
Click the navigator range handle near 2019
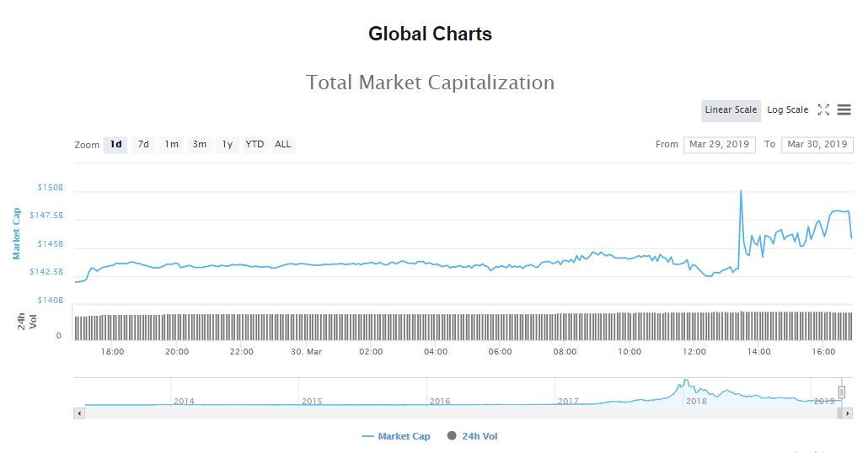841,392
